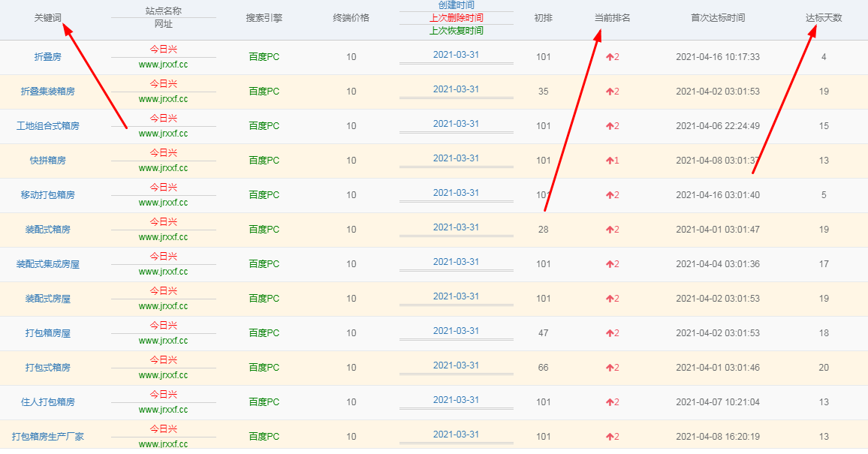The height and width of the screenshot is (454, 868).
Task: Click the up arrow in 快拼箱房 row
Action: coord(610,161)
